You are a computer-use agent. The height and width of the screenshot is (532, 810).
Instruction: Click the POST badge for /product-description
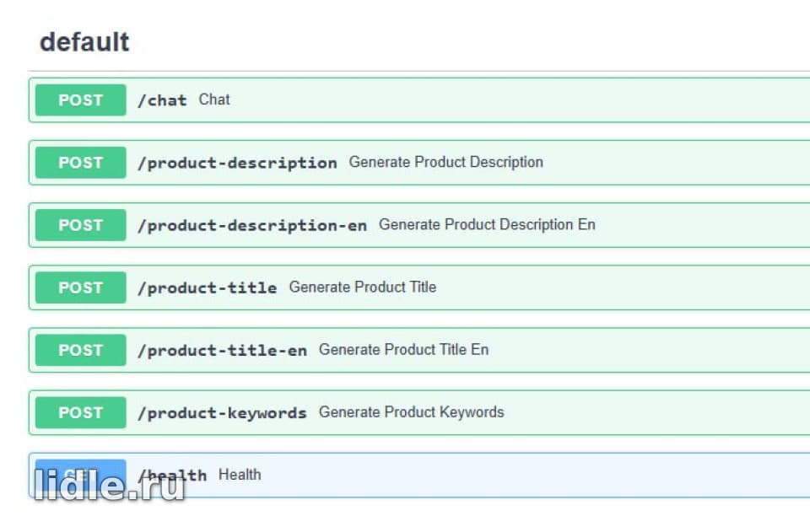coord(81,163)
